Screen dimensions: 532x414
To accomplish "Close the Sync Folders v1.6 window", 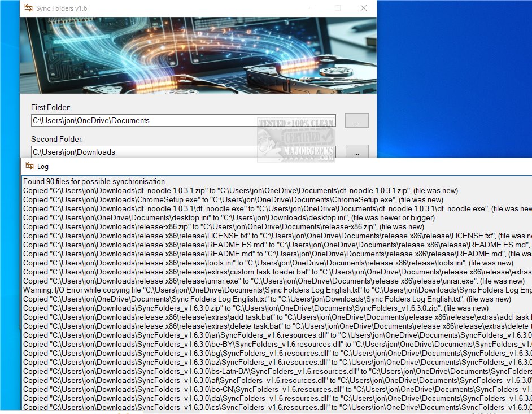I will point(363,8).
